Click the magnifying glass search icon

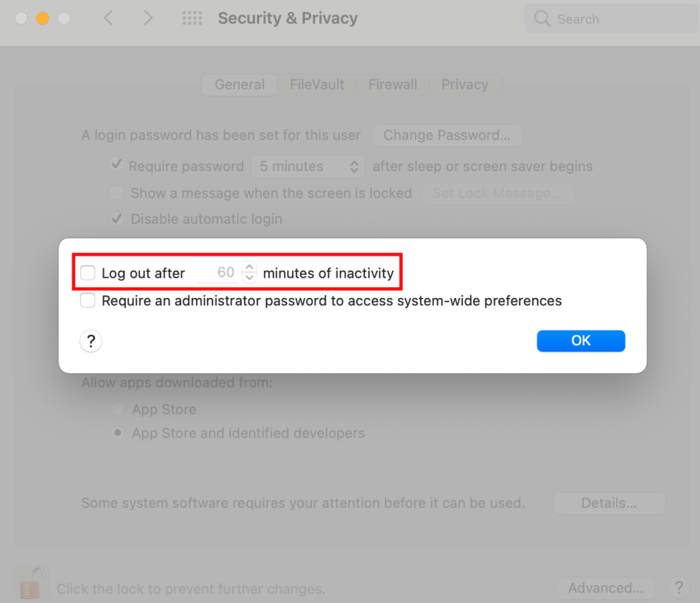(542, 19)
